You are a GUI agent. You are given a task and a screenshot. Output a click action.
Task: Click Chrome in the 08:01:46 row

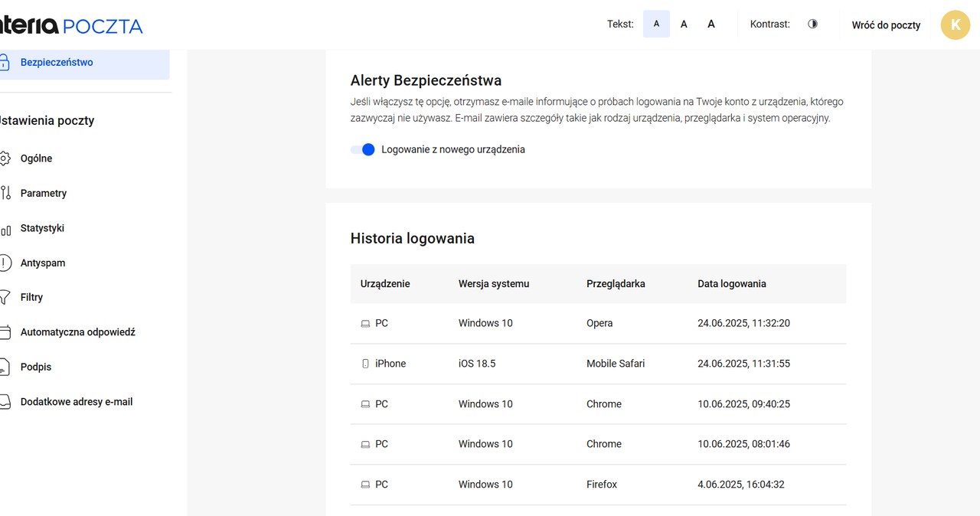604,444
